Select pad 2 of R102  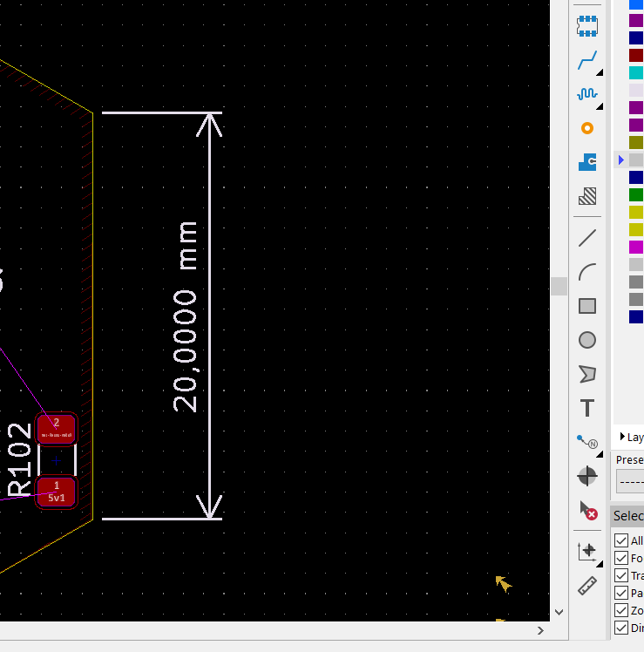point(56,428)
